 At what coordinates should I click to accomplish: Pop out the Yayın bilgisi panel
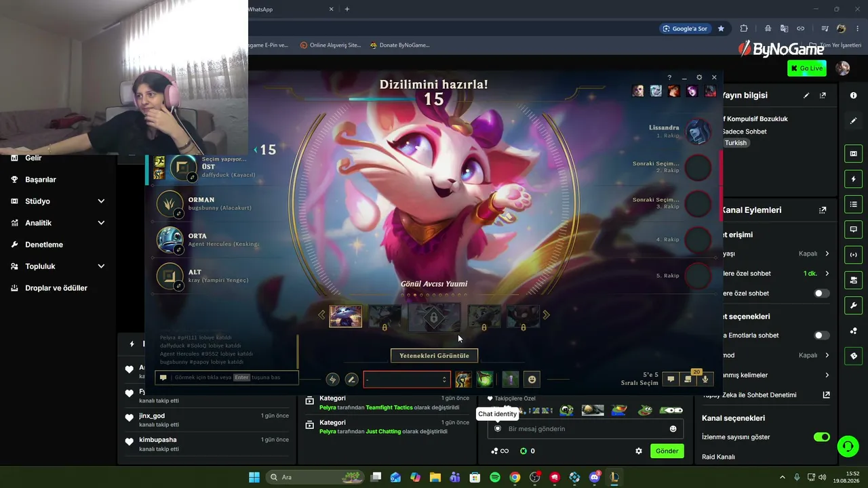coord(823,96)
